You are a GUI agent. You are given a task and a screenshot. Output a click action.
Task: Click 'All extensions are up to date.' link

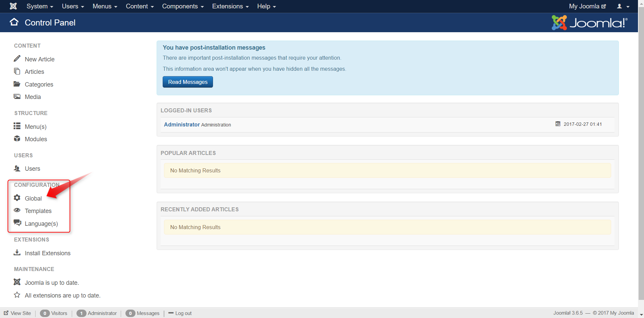[x=63, y=296]
